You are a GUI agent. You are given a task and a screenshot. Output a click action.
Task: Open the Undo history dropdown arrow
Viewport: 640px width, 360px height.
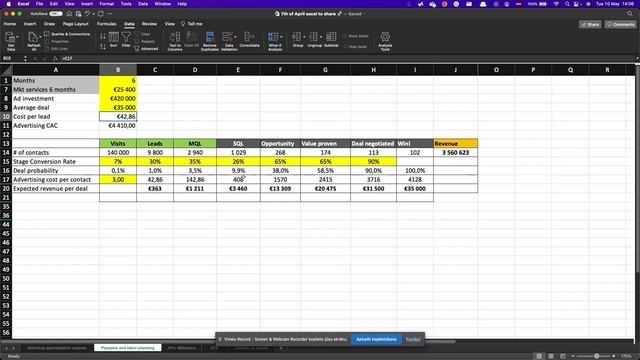click(x=92, y=13)
